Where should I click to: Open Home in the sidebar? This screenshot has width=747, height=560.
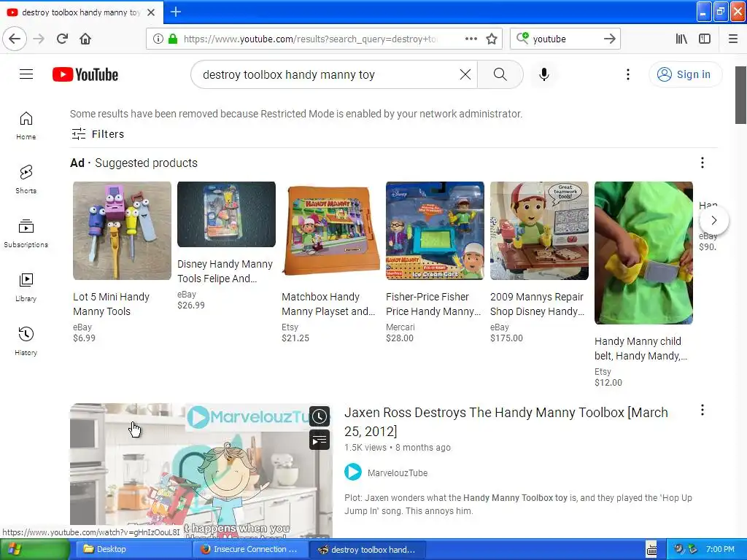tap(26, 125)
